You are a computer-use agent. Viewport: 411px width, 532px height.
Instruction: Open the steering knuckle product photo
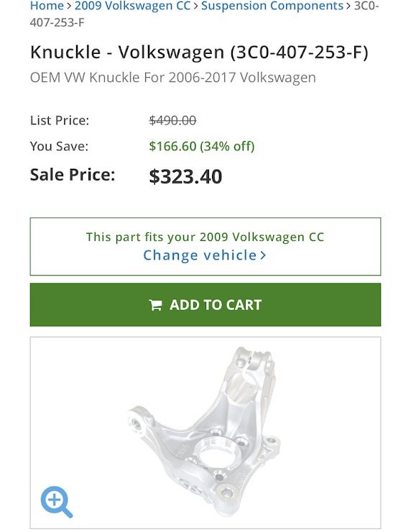point(205,431)
